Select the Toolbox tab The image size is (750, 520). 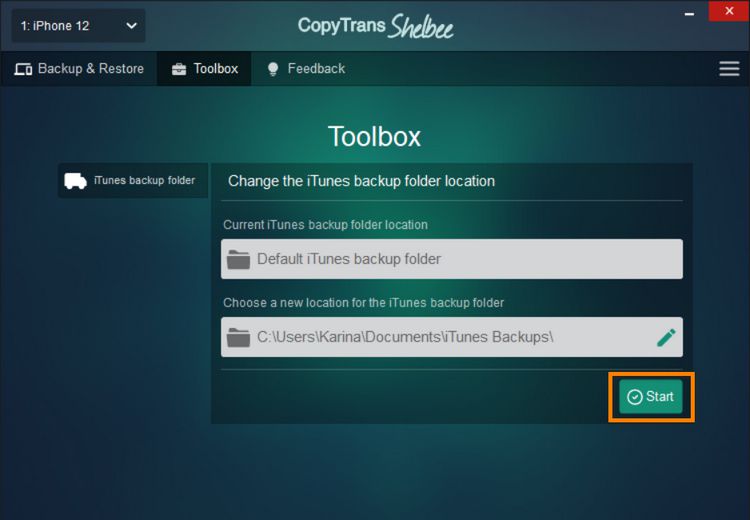pos(204,69)
